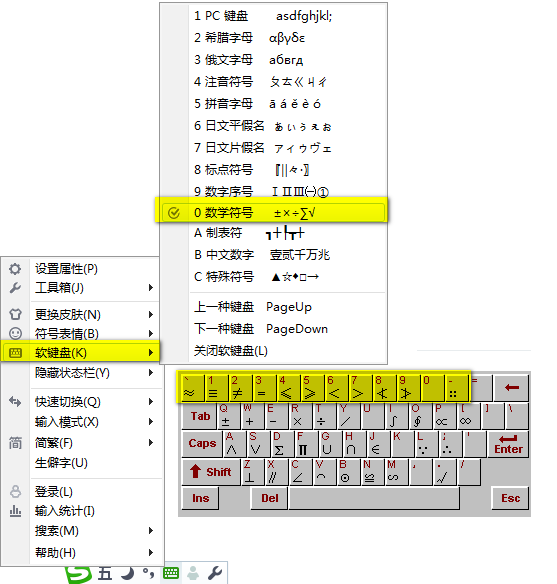Expand the 帮助(H) submenu arrow
This screenshot has width=557, height=584.
point(151,552)
